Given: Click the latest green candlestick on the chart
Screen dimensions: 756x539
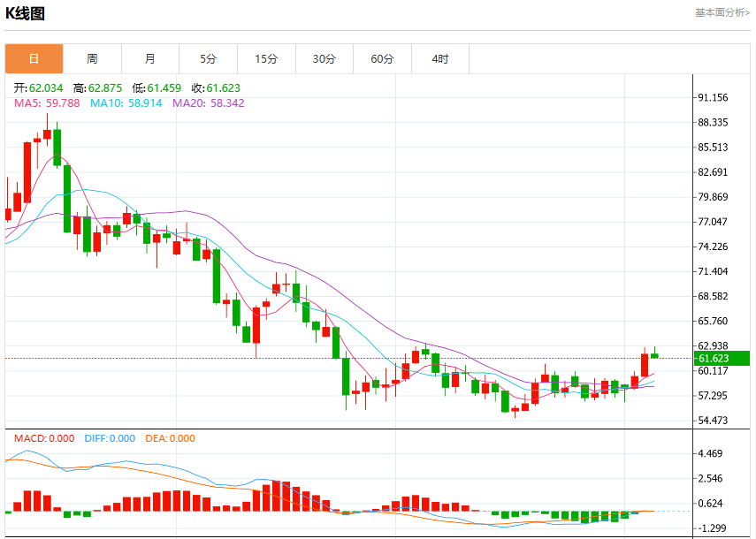Looking at the screenshot, I should click(654, 355).
